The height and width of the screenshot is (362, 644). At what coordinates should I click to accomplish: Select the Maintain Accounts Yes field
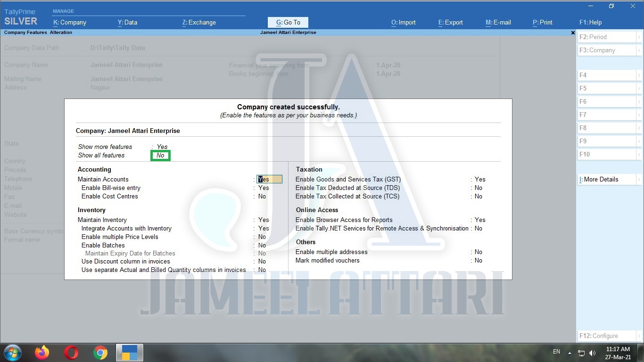pyautogui.click(x=269, y=179)
